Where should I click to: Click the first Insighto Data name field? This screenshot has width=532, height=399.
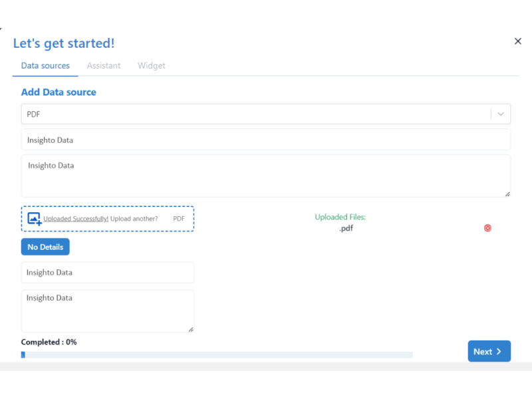tap(265, 140)
